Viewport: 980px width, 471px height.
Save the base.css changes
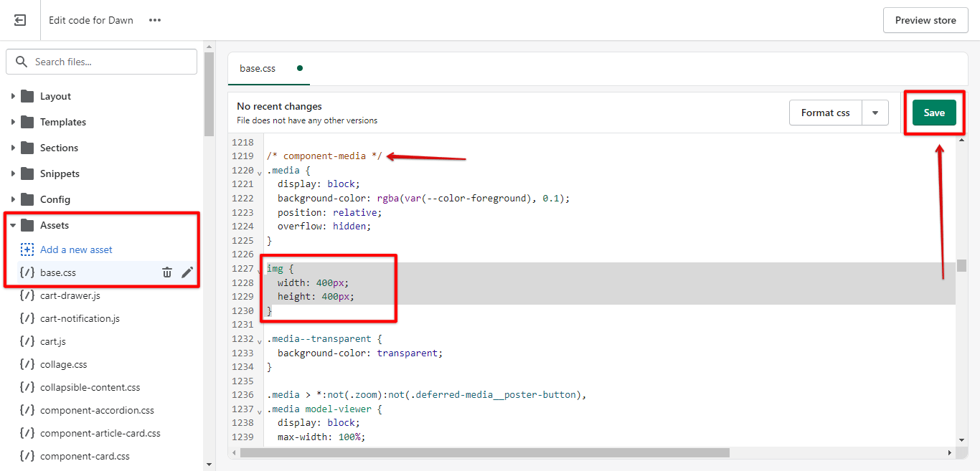[934, 113]
